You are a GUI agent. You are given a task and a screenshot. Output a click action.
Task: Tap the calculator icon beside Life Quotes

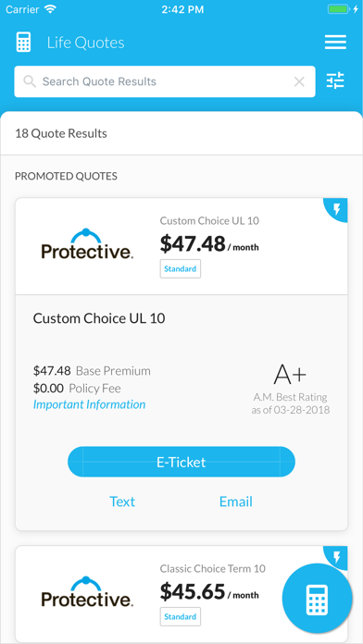click(x=23, y=43)
